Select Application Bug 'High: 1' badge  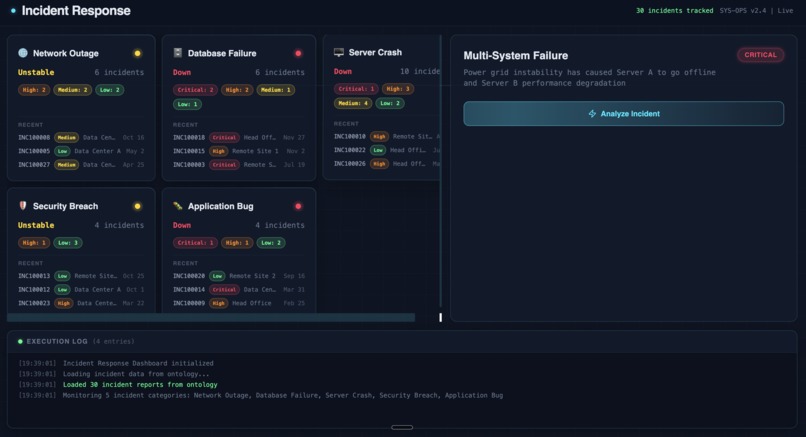(237, 243)
